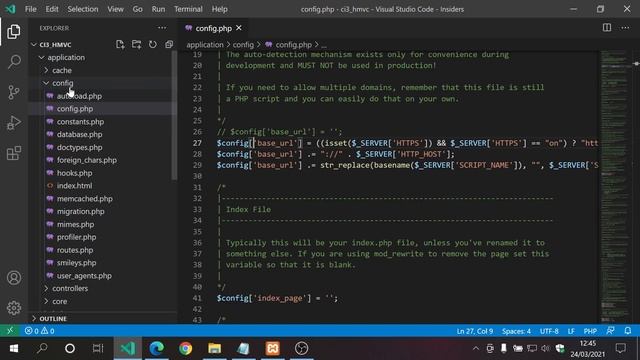
Task: Split the editor to the right
Action: 607,28
